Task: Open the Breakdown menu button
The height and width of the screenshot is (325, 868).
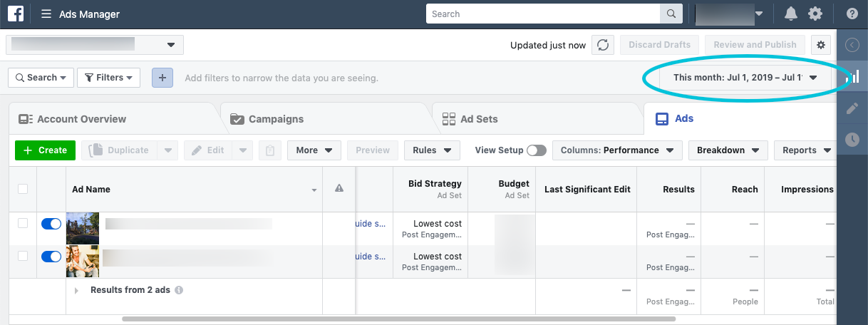Action: 728,150
